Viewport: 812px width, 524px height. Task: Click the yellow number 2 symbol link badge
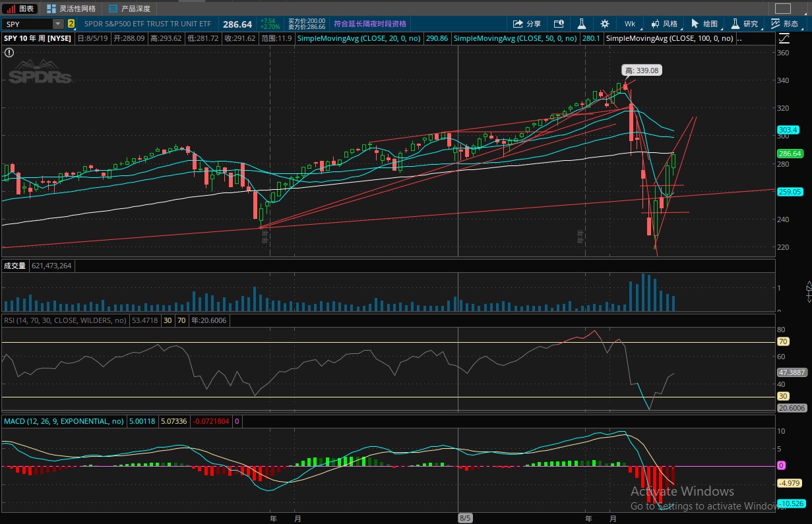pos(71,24)
